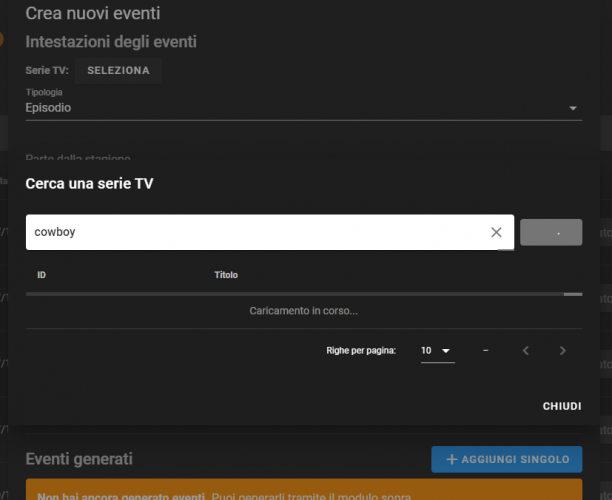Image resolution: width=612 pixels, height=500 pixels.
Task: Click the AGGIUNGI SINGOLO button
Action: 507,459
